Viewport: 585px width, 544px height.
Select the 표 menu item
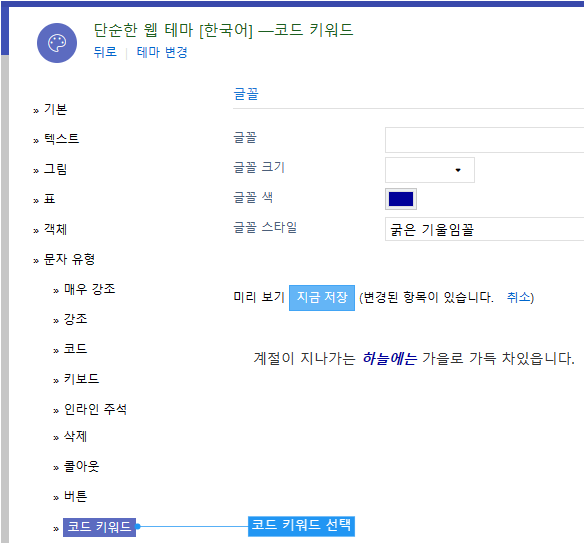(x=49, y=199)
